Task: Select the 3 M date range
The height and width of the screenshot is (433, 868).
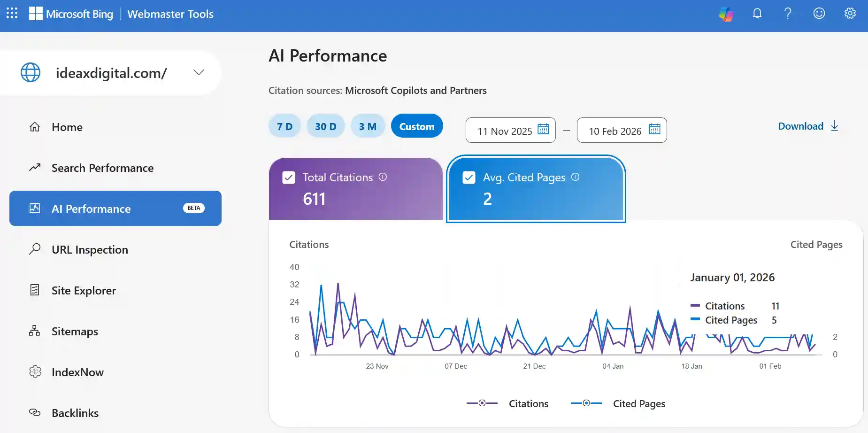Action: 368,126
